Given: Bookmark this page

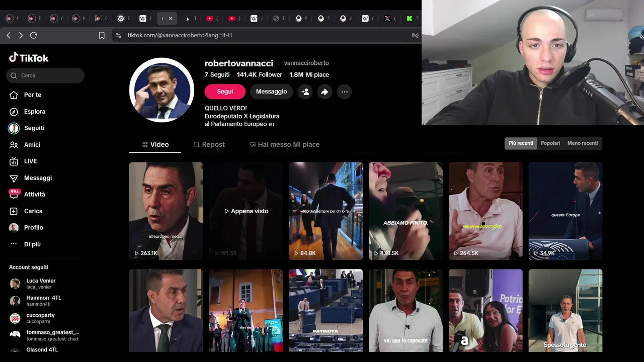Looking at the screenshot, I should click(102, 35).
